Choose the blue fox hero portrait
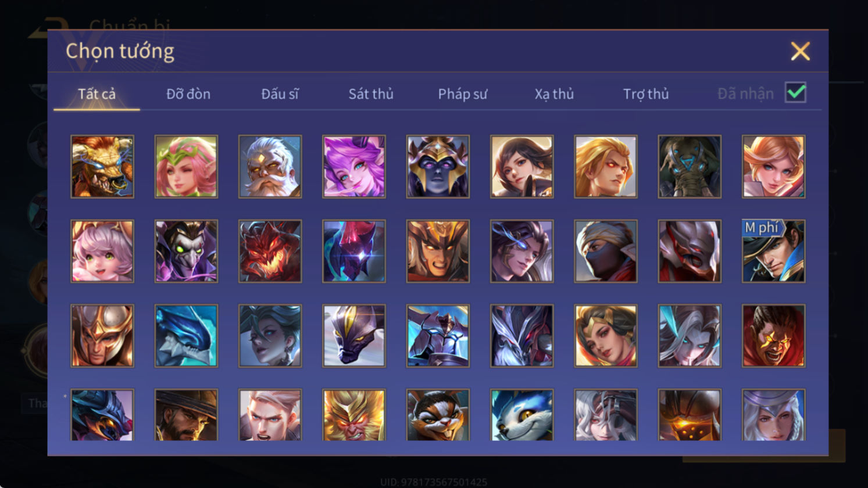 click(521, 415)
